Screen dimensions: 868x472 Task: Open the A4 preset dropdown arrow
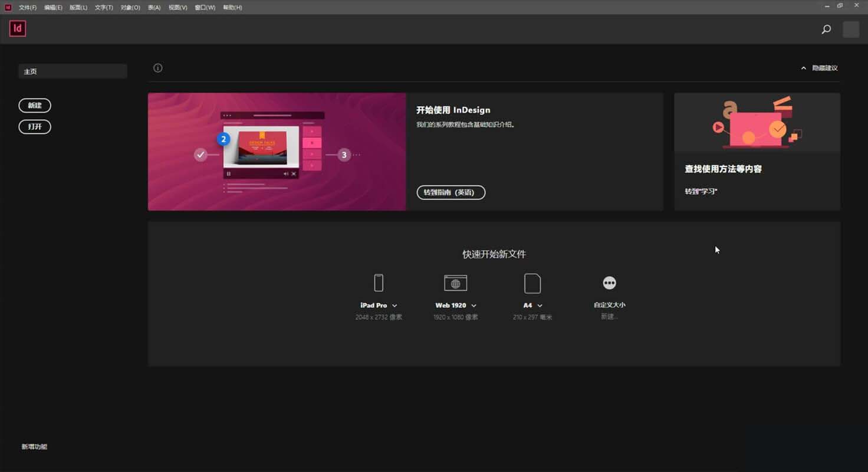click(540, 306)
